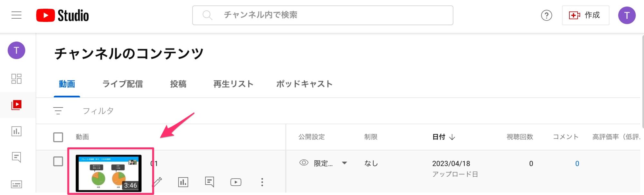Screen dimensions: 644x195
Task: Open the video's analytics bar chart icon
Action: (183, 182)
